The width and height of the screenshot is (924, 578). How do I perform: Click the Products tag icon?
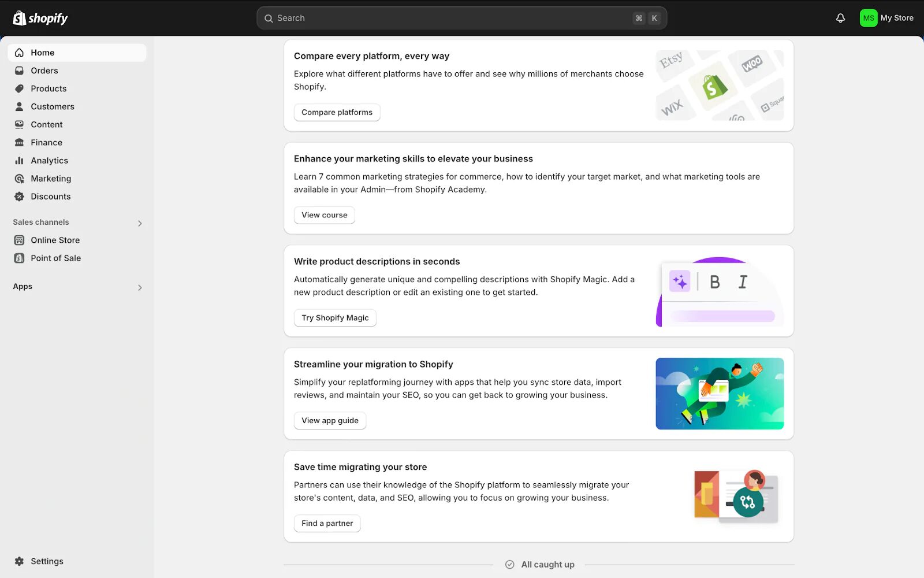click(x=19, y=88)
